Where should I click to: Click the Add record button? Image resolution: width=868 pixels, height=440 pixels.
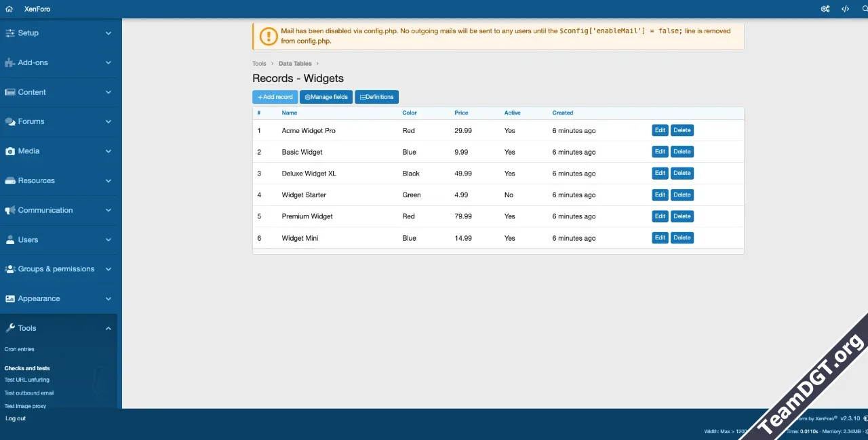pyautogui.click(x=275, y=97)
